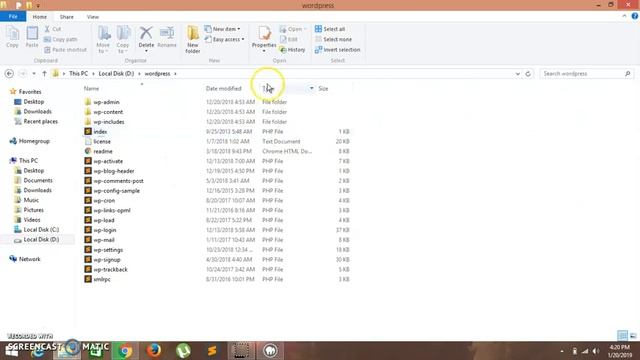Click the Copy ribbon icon
The image size is (640, 360).
click(12, 37)
